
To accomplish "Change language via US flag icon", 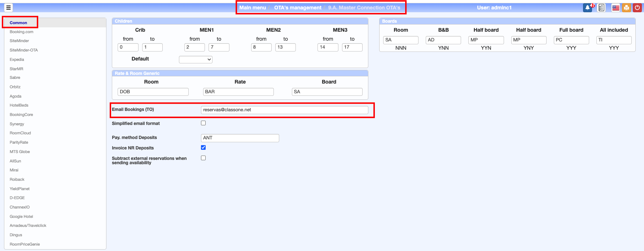I will pyautogui.click(x=615, y=8).
